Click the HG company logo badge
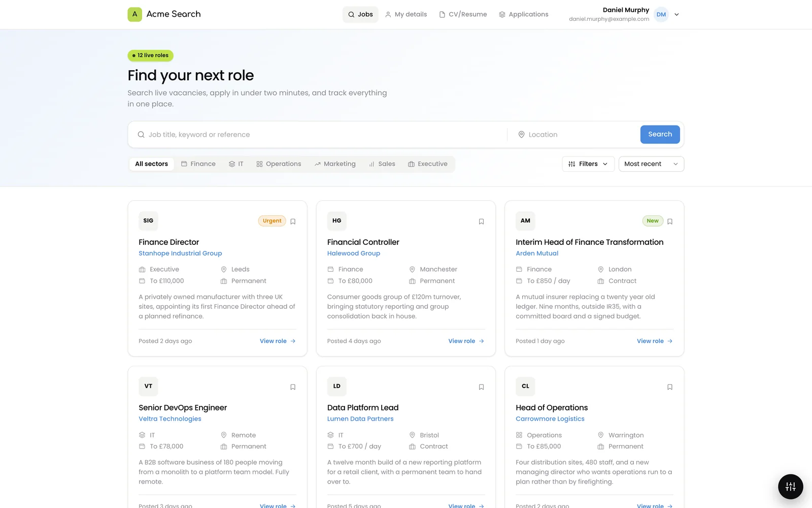Image resolution: width=812 pixels, height=508 pixels. pyautogui.click(x=337, y=221)
